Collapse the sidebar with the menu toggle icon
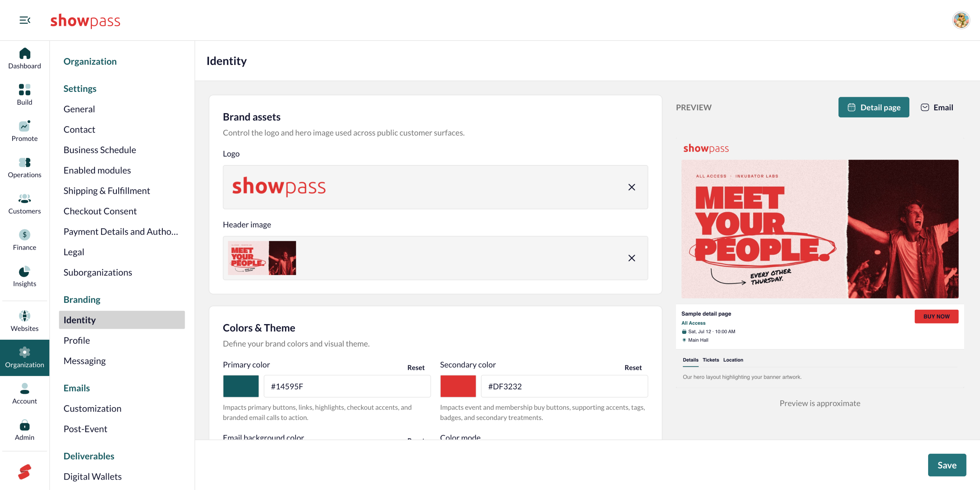The height and width of the screenshot is (490, 980). point(25,20)
